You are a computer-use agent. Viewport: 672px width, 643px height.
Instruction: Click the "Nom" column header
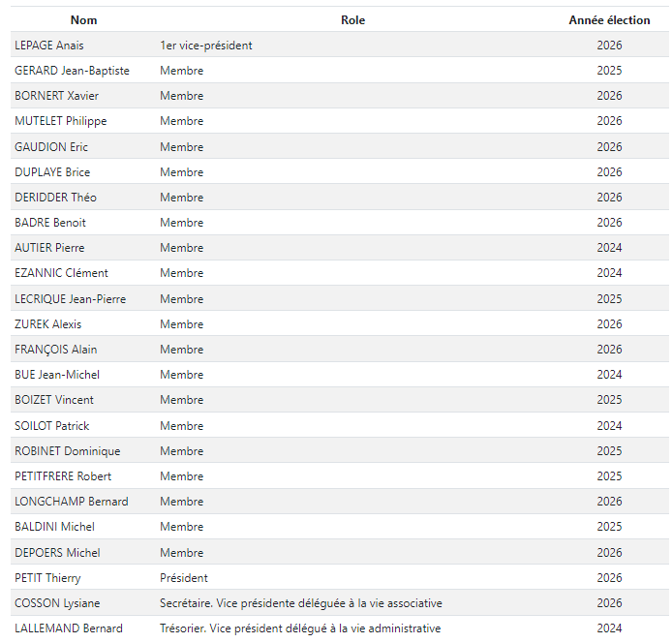pos(83,20)
